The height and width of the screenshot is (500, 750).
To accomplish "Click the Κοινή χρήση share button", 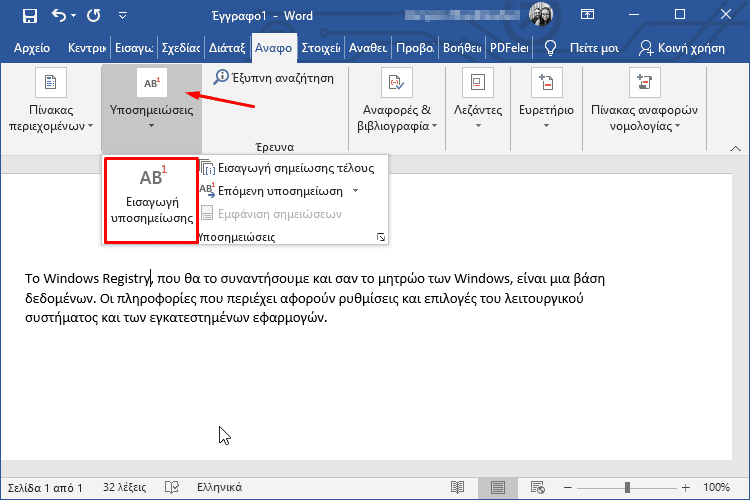I will click(x=682, y=48).
